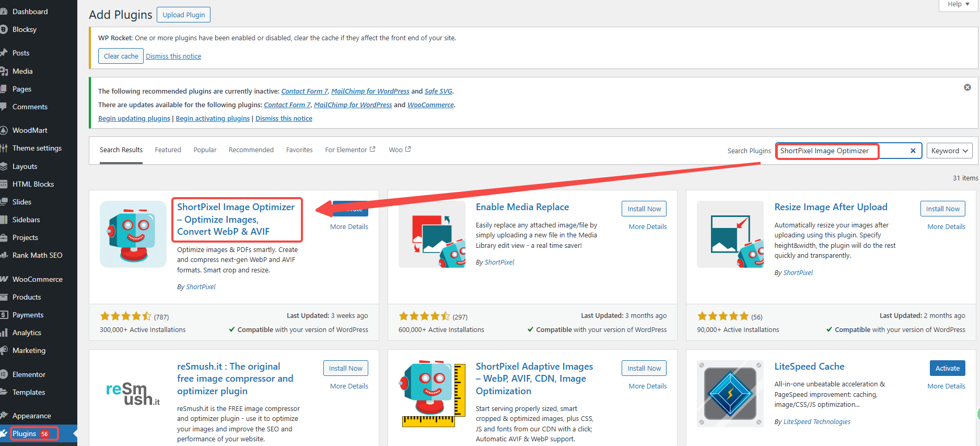The image size is (980, 446).
Task: Click the LiteSpeed Cache plugin icon
Action: click(x=730, y=394)
